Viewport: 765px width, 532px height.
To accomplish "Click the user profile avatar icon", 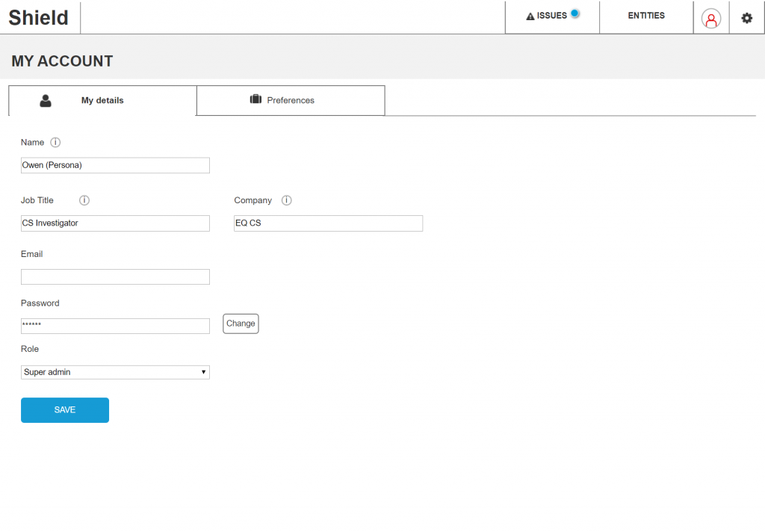I will pos(711,19).
